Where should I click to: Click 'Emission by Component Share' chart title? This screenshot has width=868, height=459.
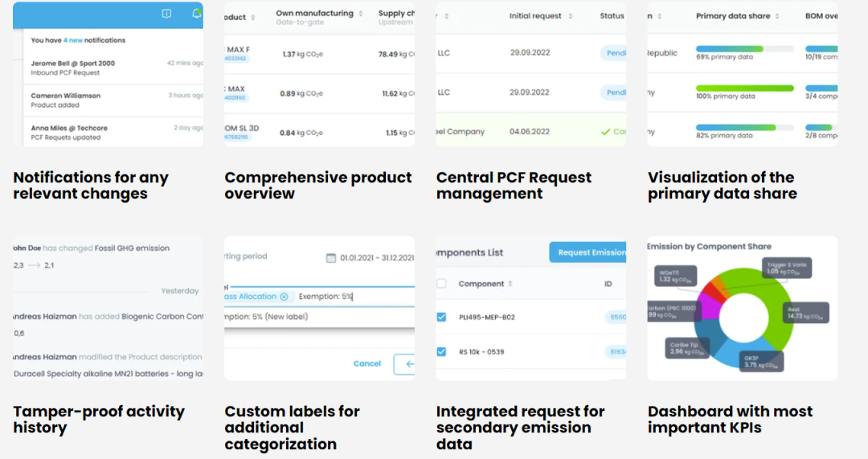coord(709,247)
